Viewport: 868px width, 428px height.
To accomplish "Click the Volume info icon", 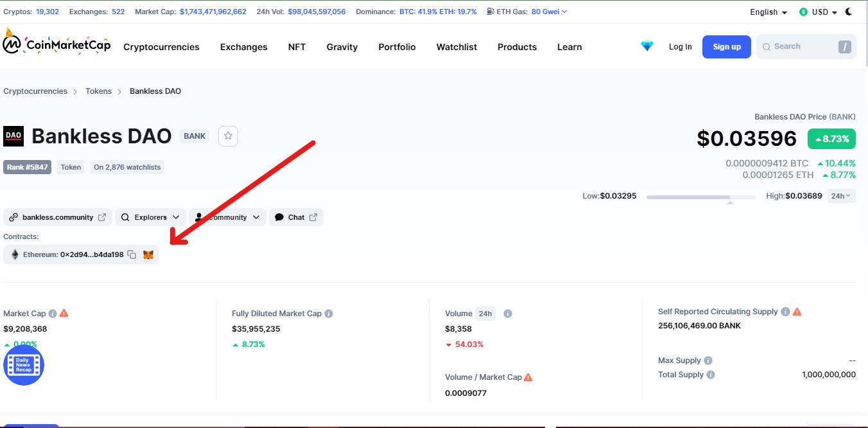I will click(508, 314).
